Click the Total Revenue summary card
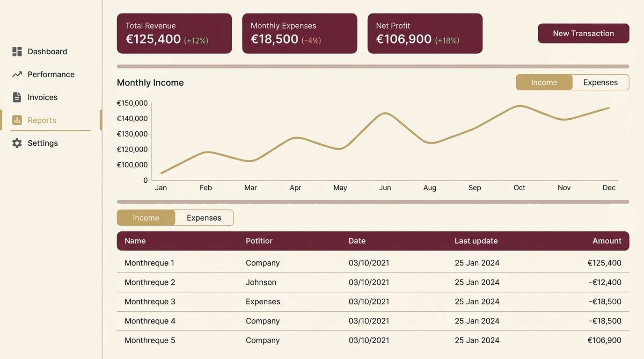Viewport: 644px width, 359px height. click(174, 33)
